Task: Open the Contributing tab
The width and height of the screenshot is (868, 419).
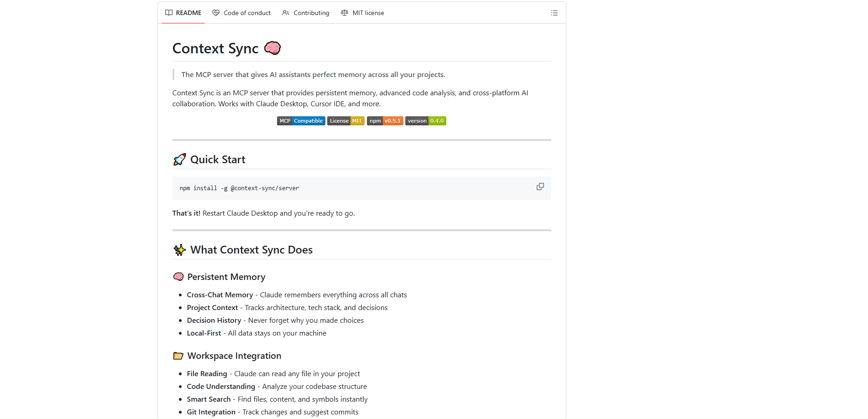Action: 306,13
